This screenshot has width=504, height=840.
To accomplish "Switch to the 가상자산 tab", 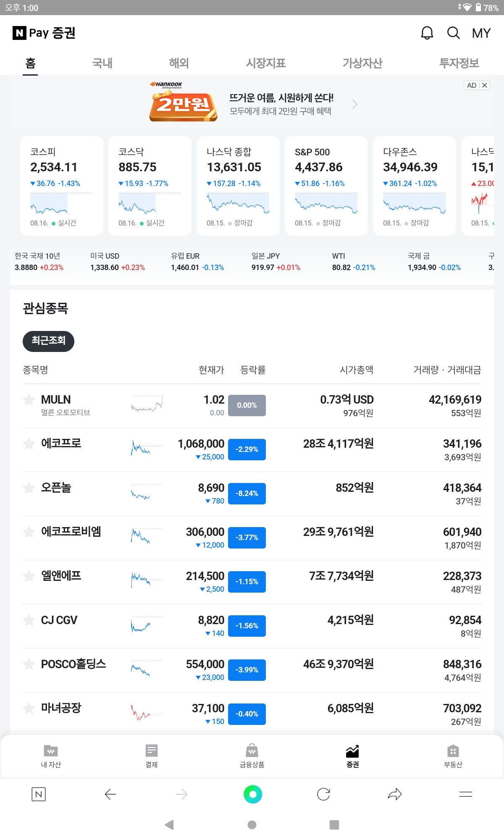I will click(362, 63).
